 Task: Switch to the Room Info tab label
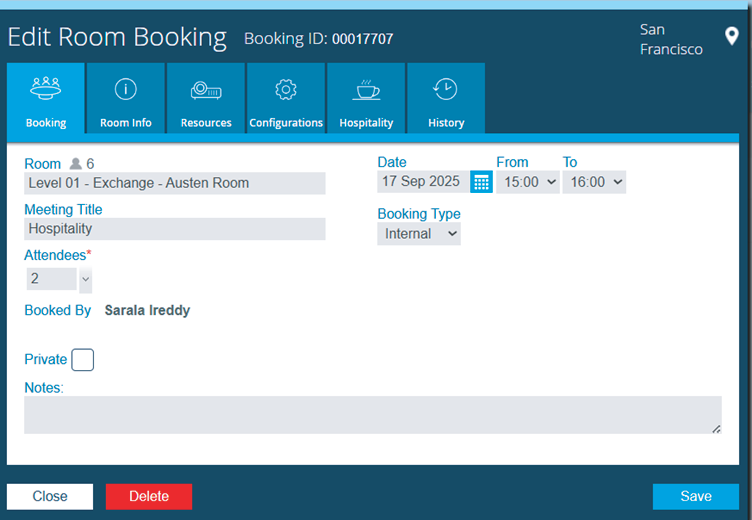point(126,123)
